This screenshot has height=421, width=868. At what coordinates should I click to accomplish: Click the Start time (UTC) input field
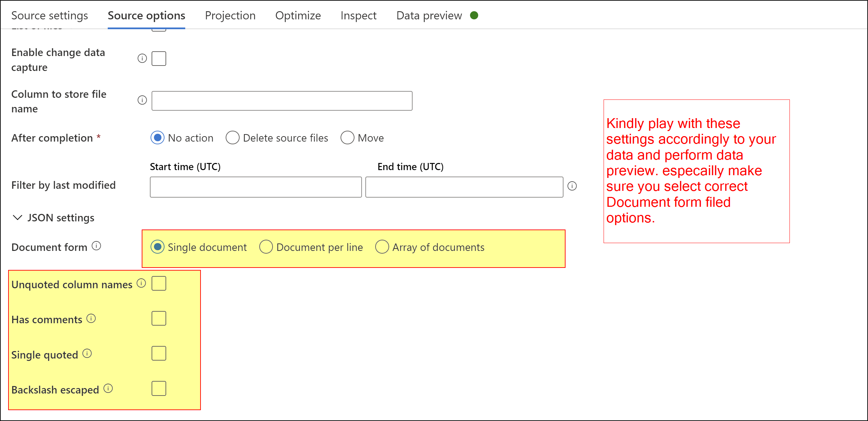pyautogui.click(x=256, y=187)
